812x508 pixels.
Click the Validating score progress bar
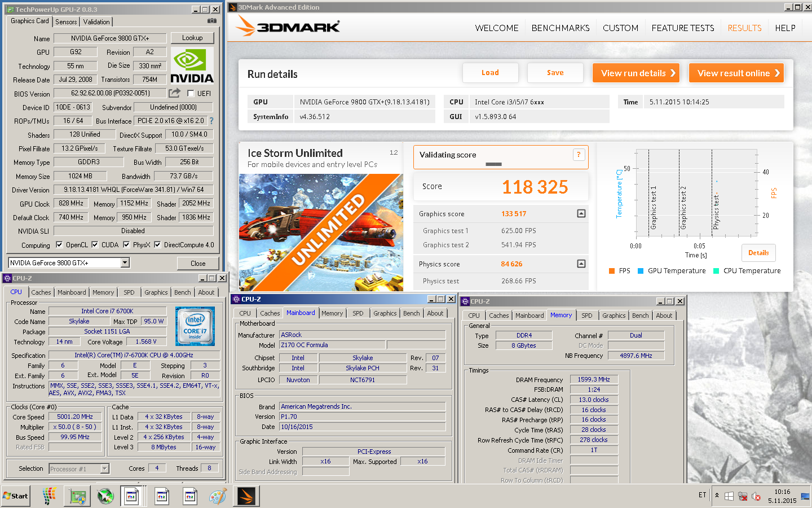[493, 164]
